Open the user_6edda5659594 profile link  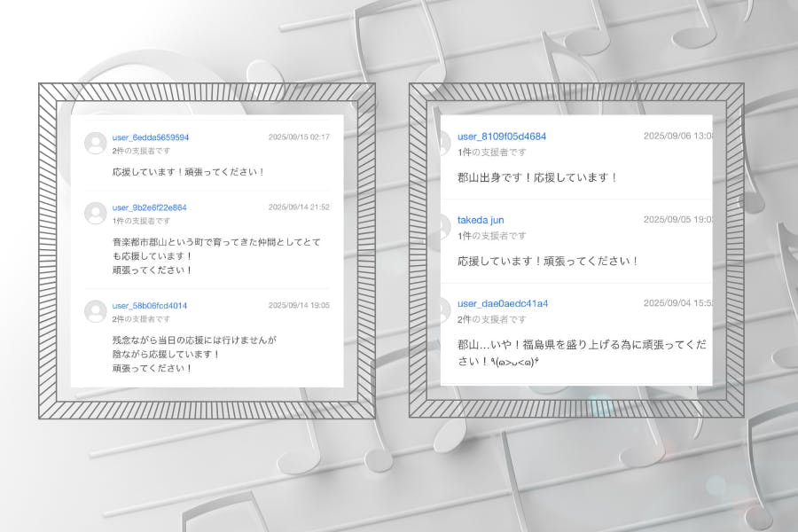(150, 137)
